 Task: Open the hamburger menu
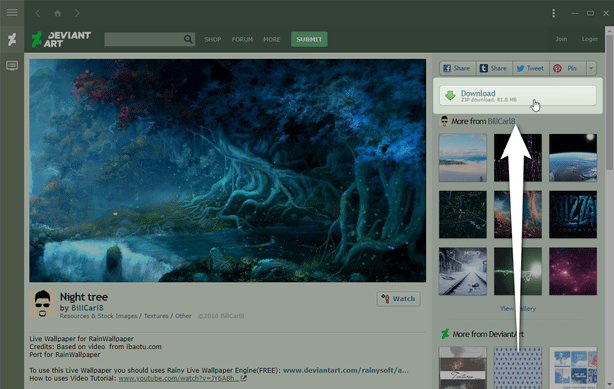click(12, 13)
